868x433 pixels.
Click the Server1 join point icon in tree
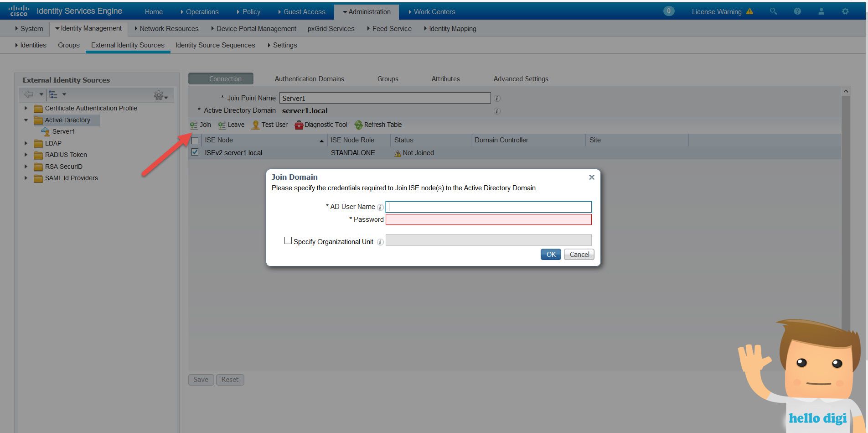pyautogui.click(x=46, y=132)
